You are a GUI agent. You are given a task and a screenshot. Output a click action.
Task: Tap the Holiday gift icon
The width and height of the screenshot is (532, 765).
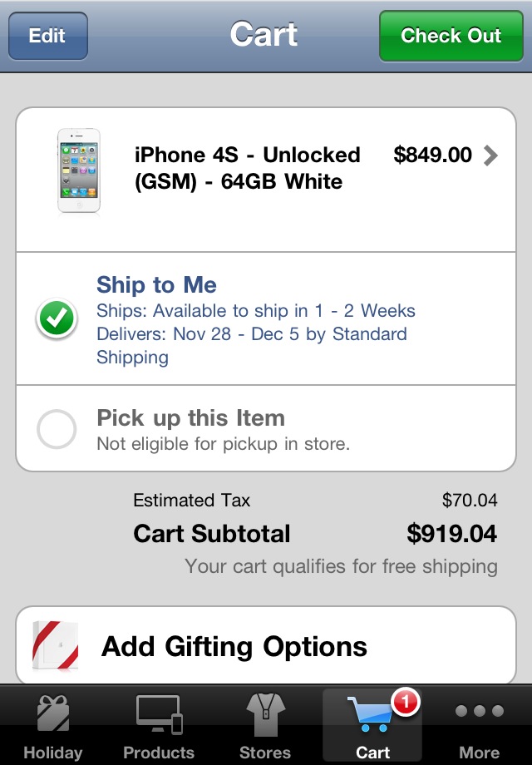point(52,713)
